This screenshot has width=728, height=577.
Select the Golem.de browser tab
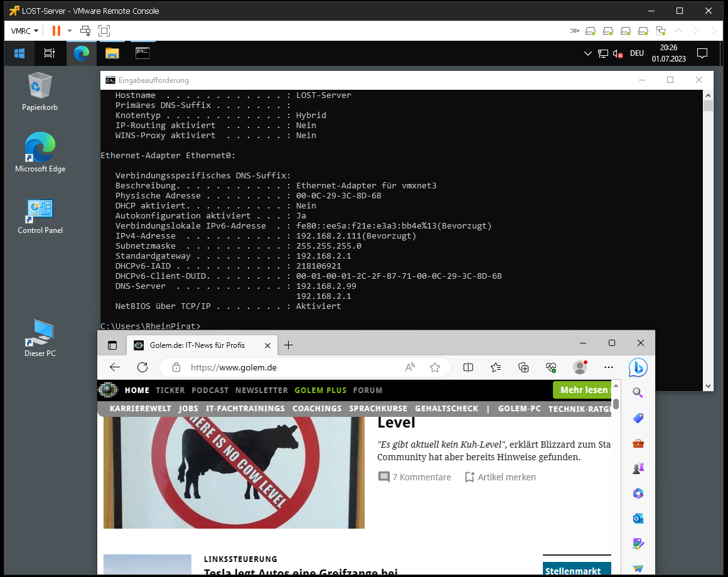point(202,345)
